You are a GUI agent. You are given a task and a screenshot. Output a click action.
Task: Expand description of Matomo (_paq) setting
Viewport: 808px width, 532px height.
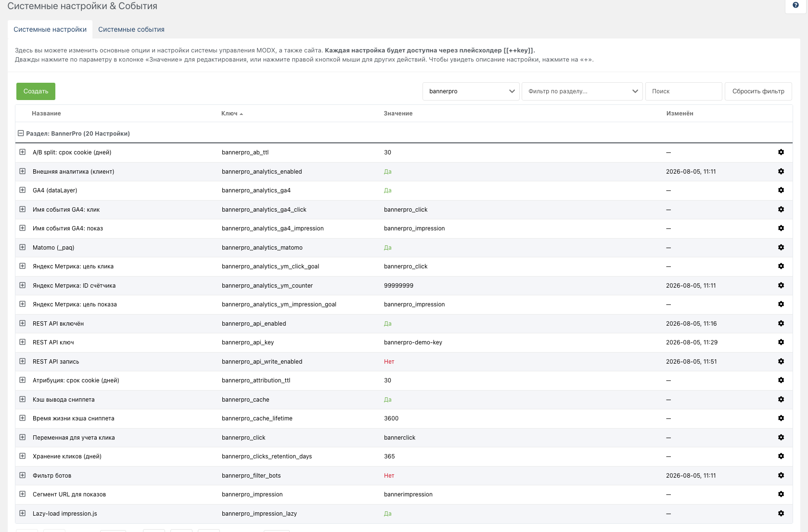tap(22, 247)
